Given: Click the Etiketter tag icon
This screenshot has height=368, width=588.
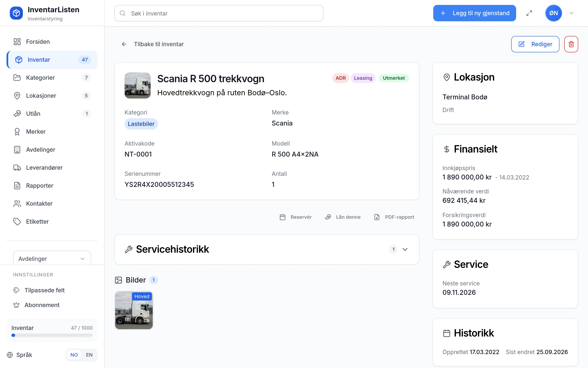Looking at the screenshot, I should (17, 222).
